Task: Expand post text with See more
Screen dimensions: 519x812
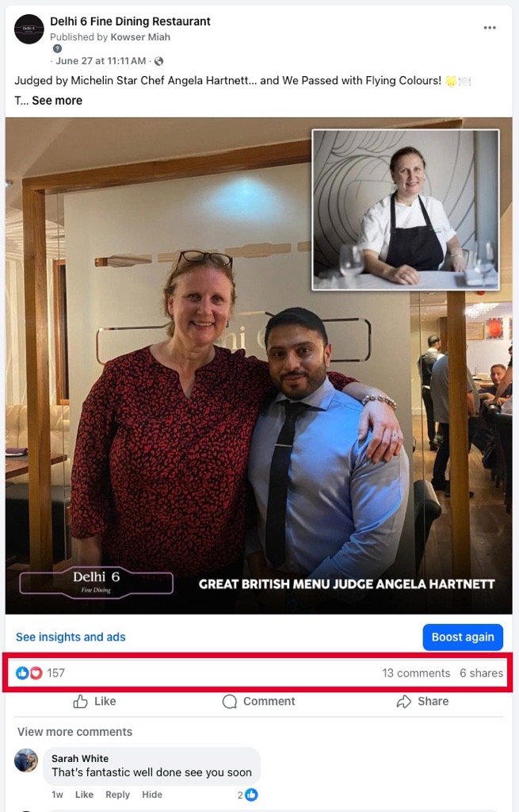Action: pos(57,101)
